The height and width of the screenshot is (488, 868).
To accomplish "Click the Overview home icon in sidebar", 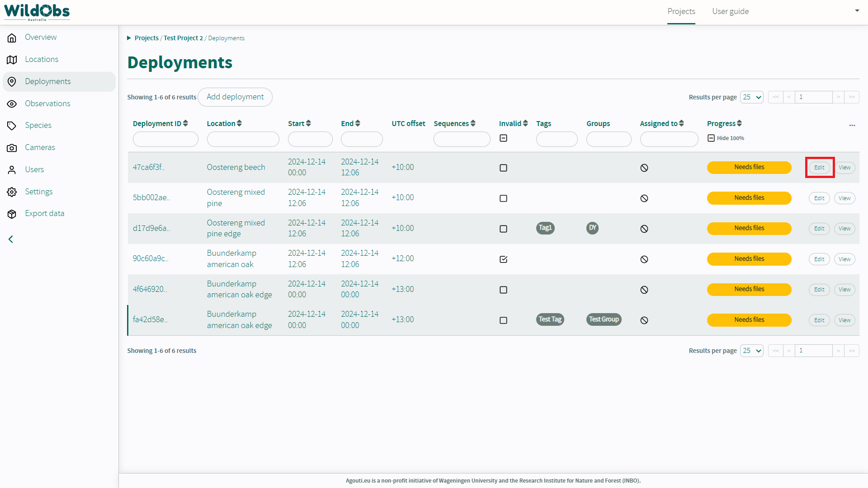I will click(x=12, y=38).
